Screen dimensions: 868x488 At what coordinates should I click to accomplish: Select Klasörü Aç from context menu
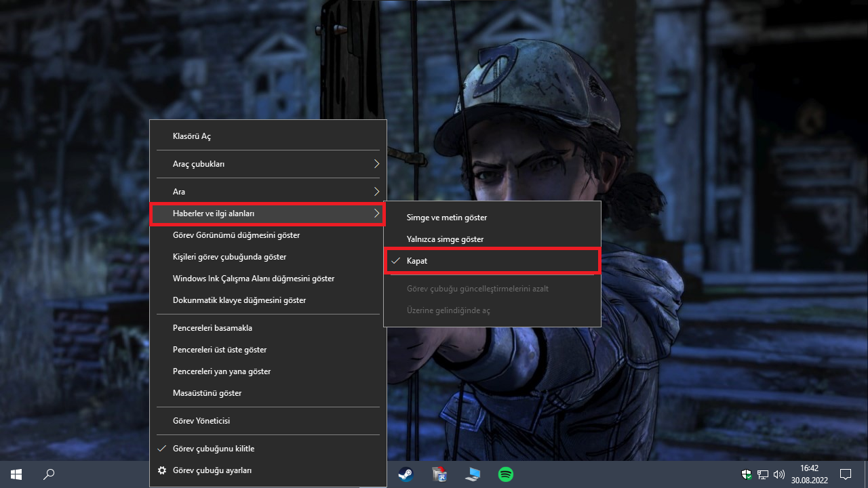pos(268,136)
